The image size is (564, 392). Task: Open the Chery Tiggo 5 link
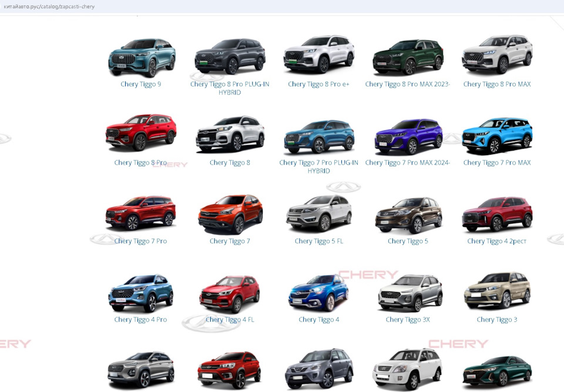pyautogui.click(x=408, y=241)
